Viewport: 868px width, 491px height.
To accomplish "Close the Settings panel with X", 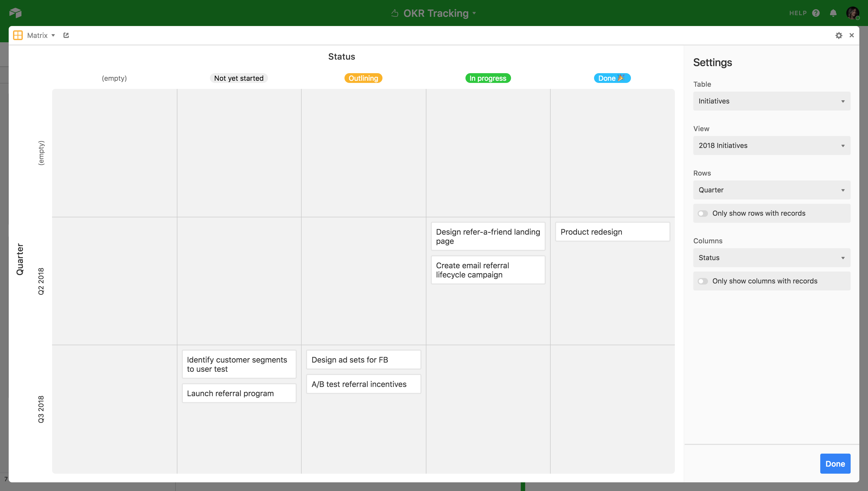I will tap(852, 35).
